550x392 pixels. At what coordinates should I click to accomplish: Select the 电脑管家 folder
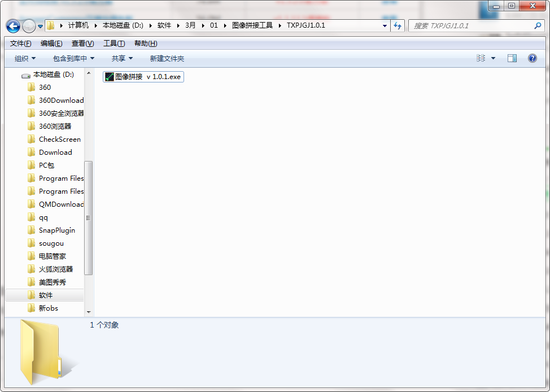(47, 256)
